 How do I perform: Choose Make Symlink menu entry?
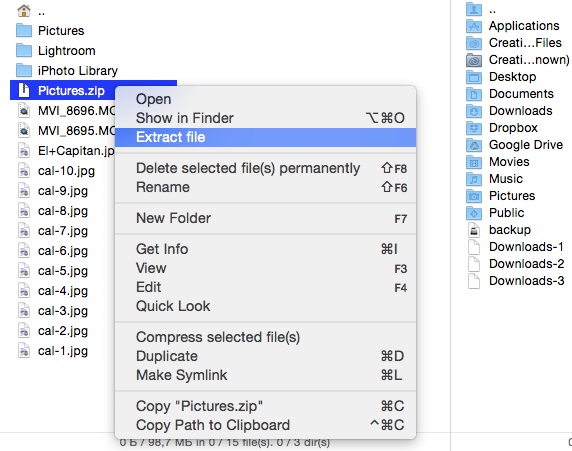265,375
